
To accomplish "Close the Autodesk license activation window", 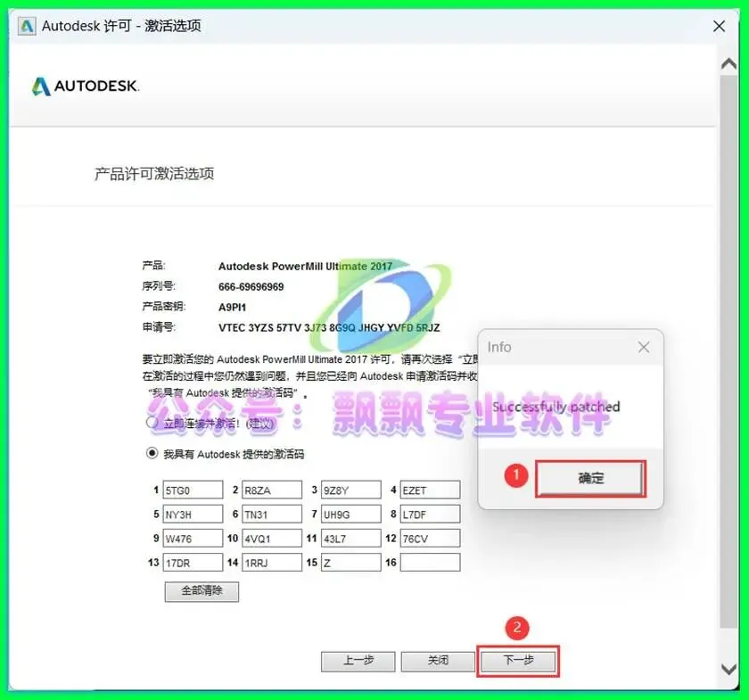I will (x=719, y=26).
